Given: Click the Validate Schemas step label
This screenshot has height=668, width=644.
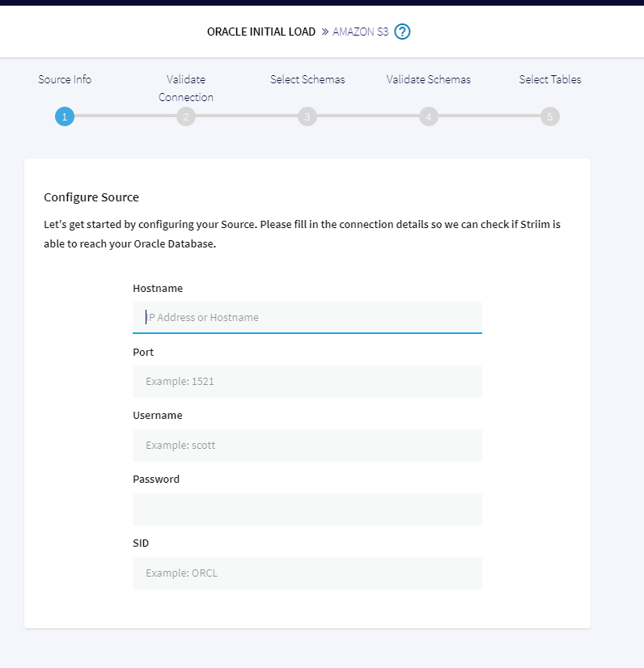Looking at the screenshot, I should click(428, 79).
